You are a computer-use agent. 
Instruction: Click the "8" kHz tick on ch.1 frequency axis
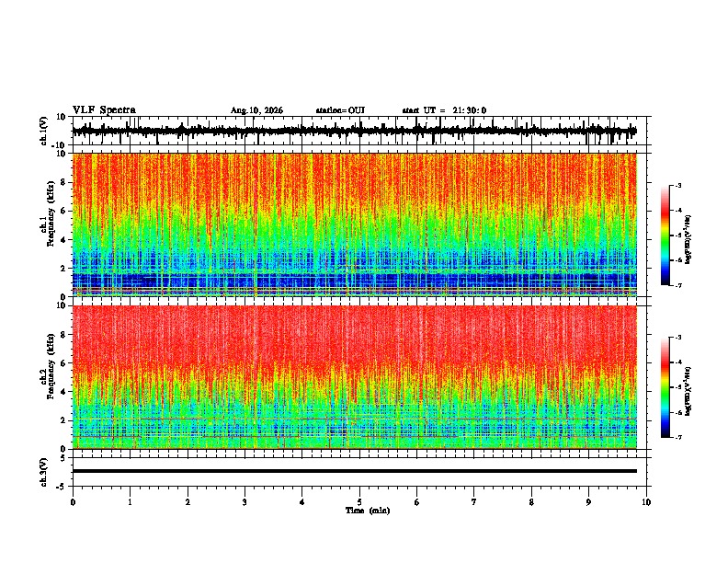pyautogui.click(x=64, y=182)
